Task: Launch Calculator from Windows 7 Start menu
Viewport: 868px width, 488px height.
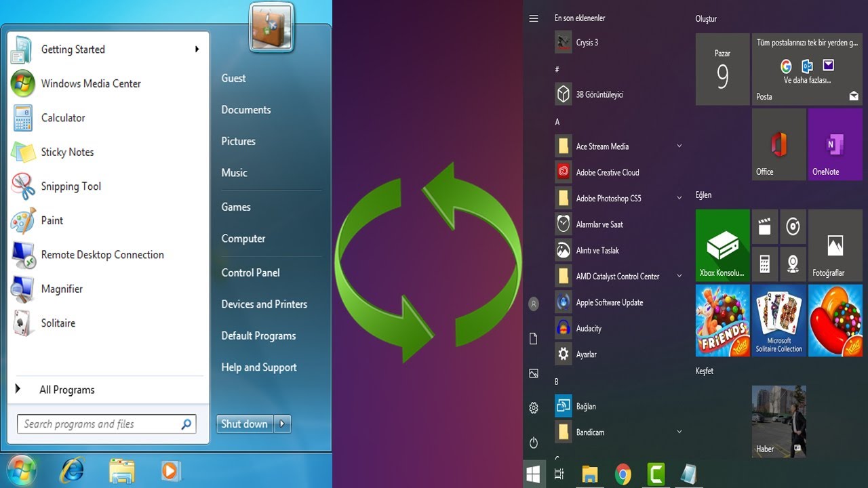Action: [x=63, y=118]
